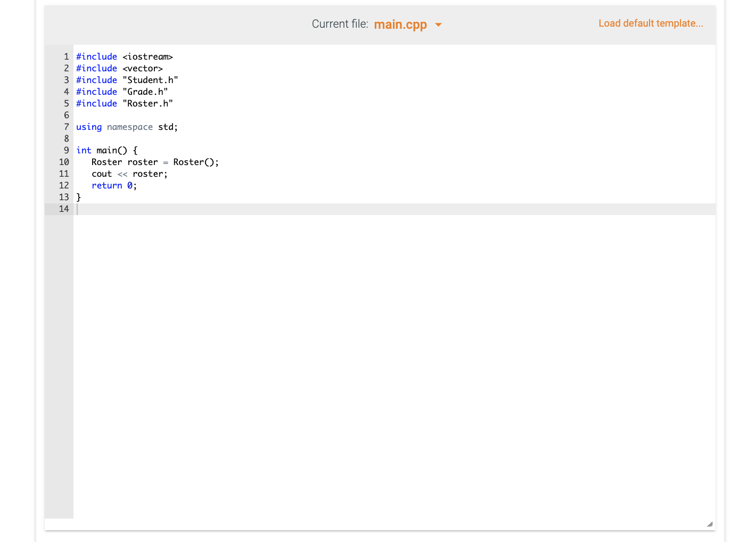Image resolution: width=756 pixels, height=542 pixels.
Task: Click the return 0 statement
Action: [114, 185]
